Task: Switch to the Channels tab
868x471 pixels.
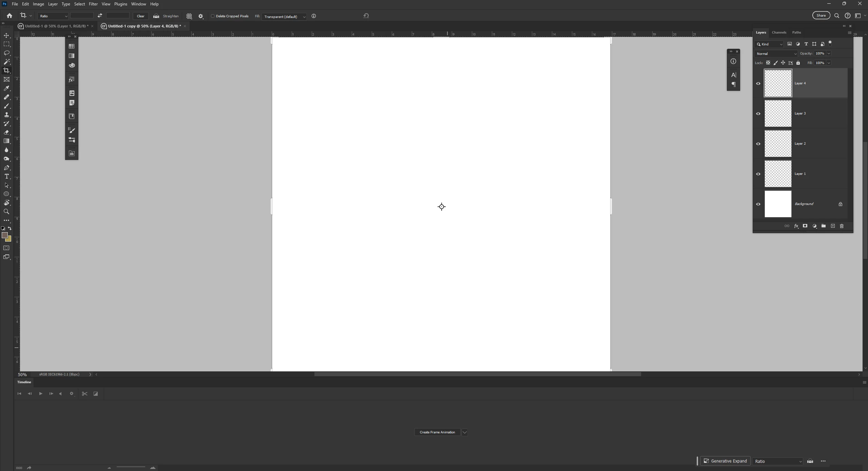Action: [779, 33]
